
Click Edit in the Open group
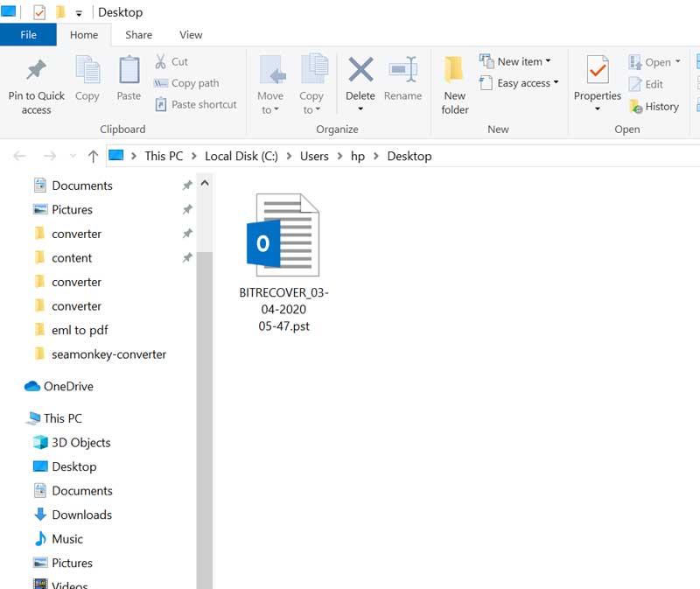coord(646,84)
